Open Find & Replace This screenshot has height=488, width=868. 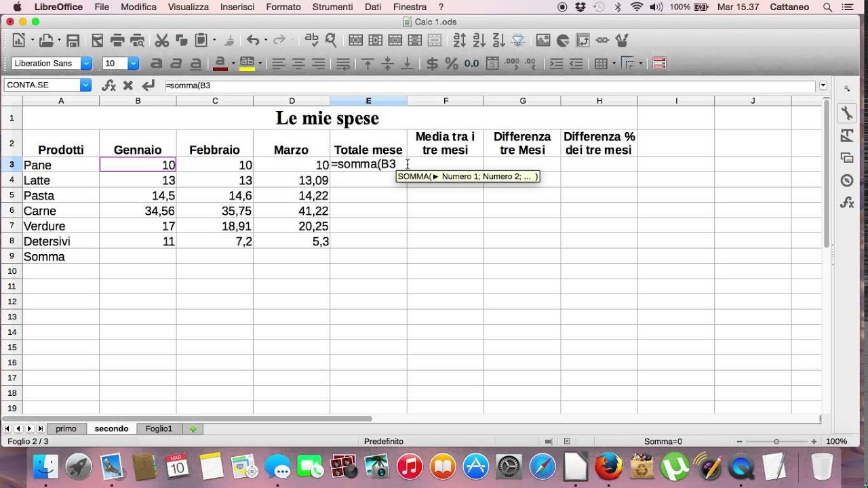tap(331, 41)
